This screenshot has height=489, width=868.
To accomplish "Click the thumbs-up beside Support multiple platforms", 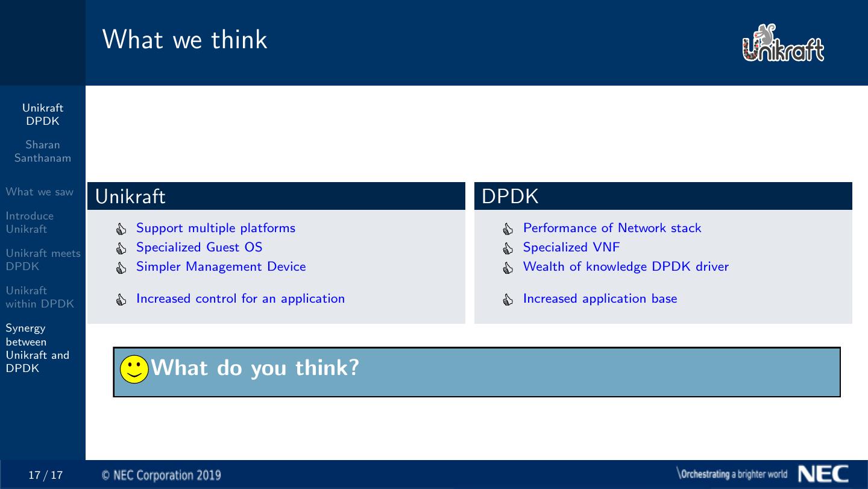I will (x=120, y=229).
